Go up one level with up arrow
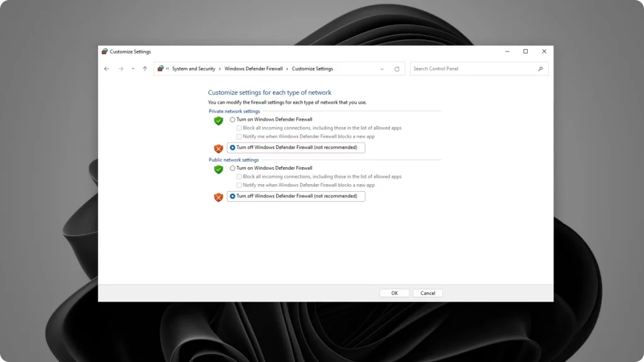This screenshot has height=362, width=644. (x=145, y=69)
